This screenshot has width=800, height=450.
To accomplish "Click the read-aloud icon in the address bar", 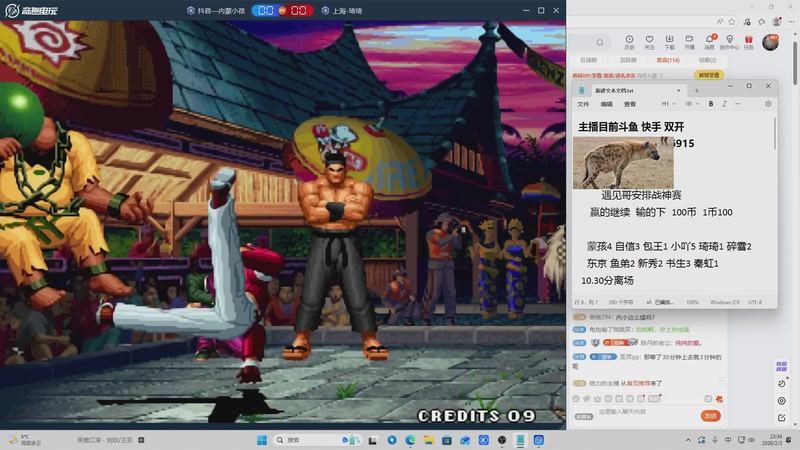I will point(719,21).
